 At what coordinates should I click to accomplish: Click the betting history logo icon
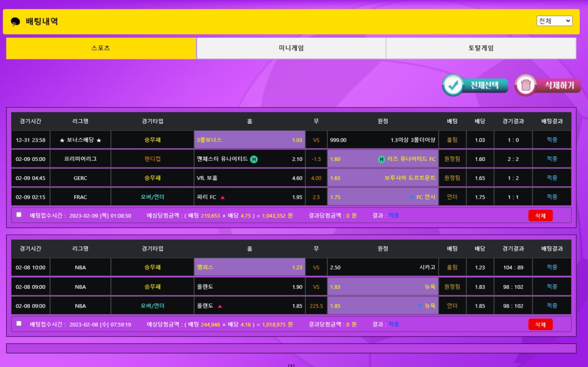pyautogui.click(x=15, y=22)
